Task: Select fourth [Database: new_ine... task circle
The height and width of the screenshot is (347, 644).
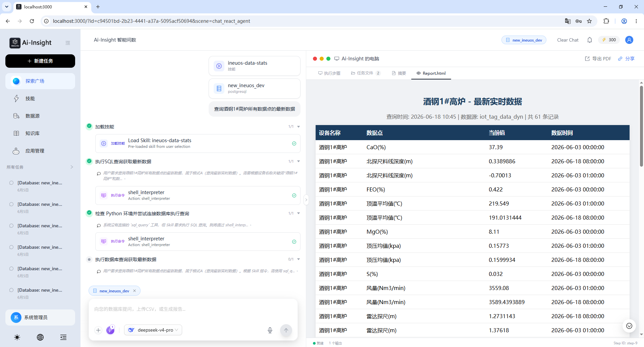Action: (11, 247)
